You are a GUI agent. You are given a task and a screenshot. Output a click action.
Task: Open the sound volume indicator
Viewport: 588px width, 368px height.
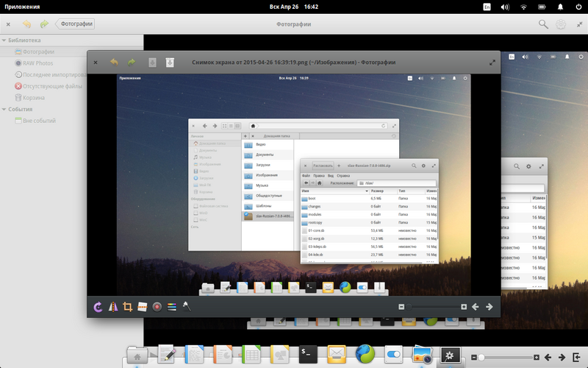[505, 7]
